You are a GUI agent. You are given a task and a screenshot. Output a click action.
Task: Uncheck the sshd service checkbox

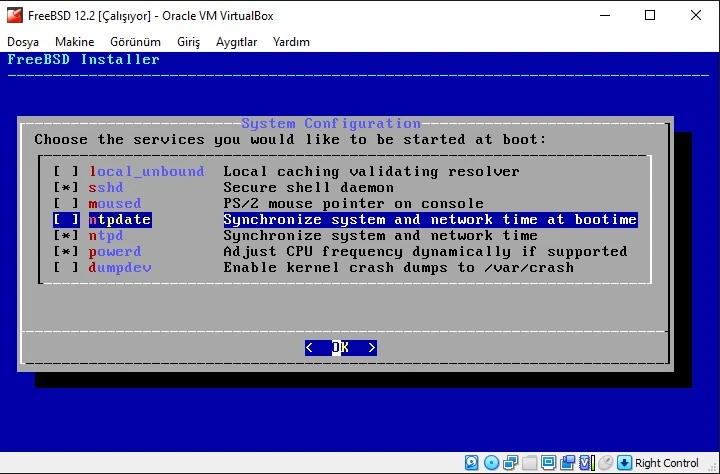tap(66, 188)
